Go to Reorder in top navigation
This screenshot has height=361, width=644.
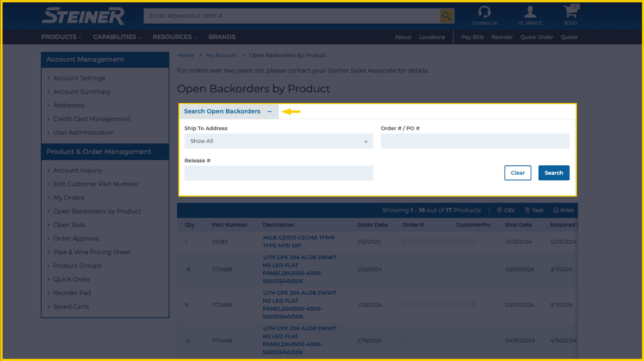tap(502, 37)
